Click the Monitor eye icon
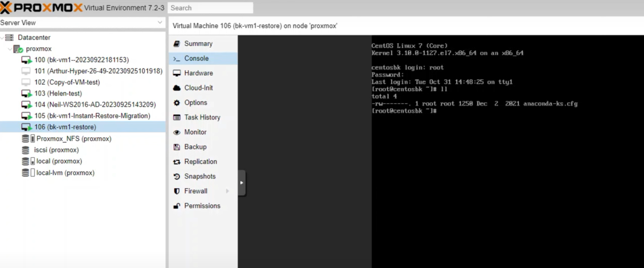 177,132
